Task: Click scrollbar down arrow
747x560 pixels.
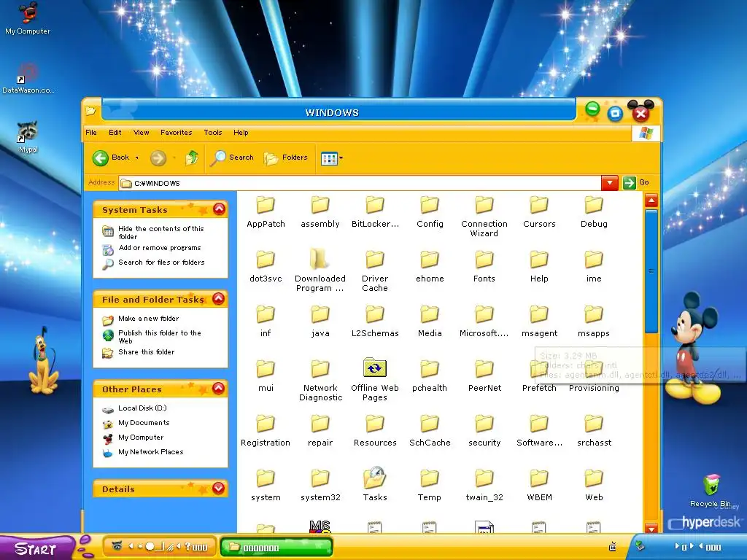Action: pyautogui.click(x=651, y=527)
